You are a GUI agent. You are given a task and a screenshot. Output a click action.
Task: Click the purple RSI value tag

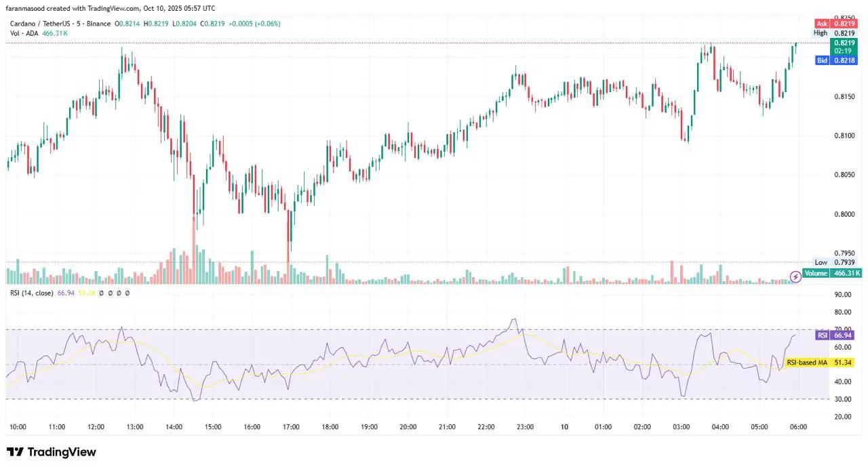pos(837,335)
